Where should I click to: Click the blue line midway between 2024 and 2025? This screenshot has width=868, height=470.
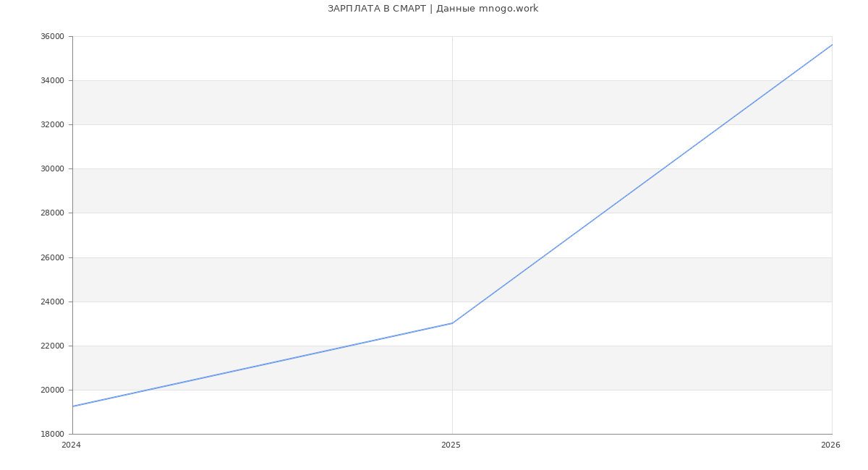(x=263, y=364)
